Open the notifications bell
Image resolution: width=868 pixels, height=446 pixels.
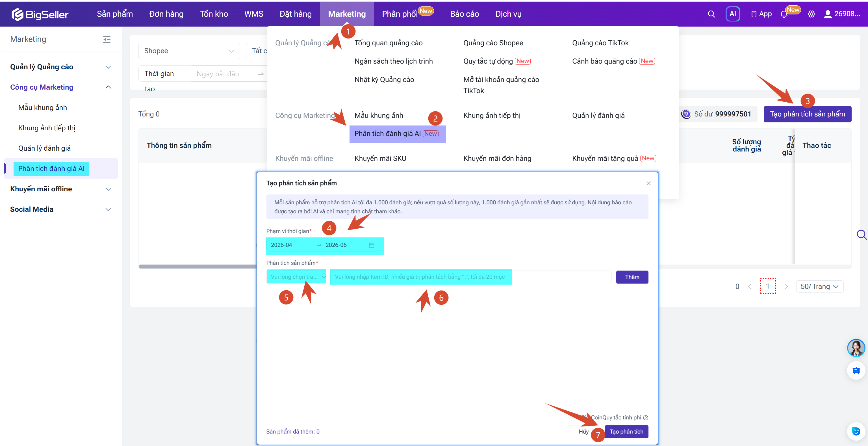pos(784,14)
